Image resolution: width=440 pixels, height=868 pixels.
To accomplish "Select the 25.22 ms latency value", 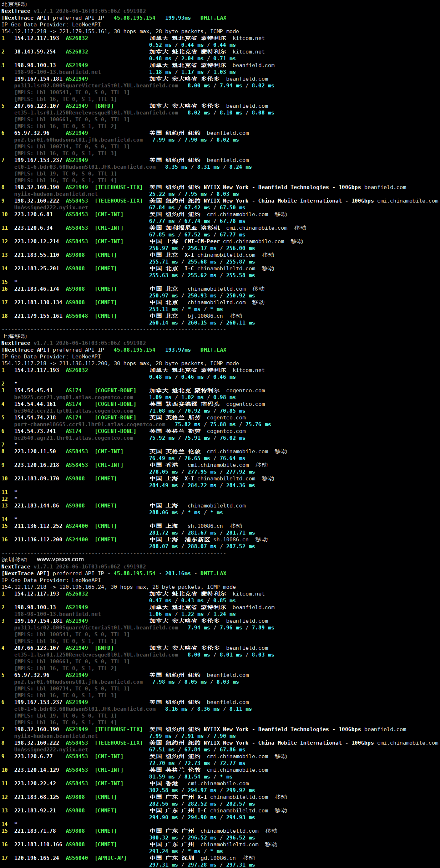I will click(x=162, y=194).
